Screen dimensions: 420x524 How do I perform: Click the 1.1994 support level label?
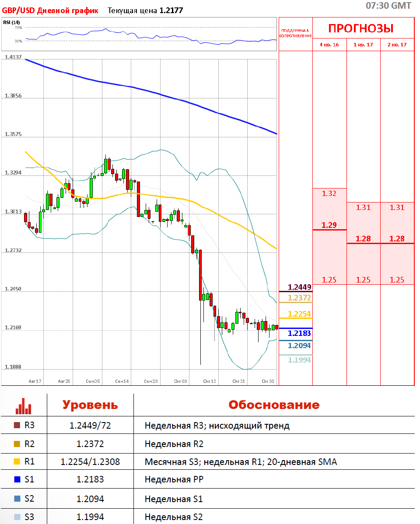click(299, 360)
